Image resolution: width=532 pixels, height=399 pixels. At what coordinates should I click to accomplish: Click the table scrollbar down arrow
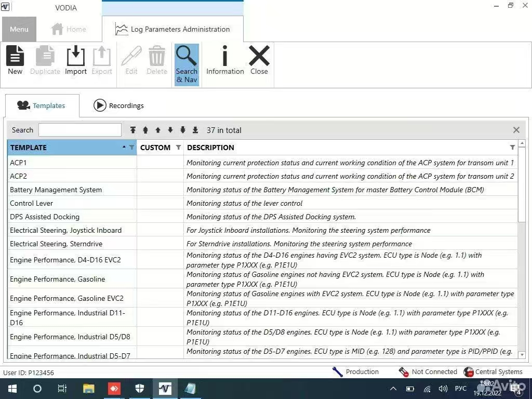[x=522, y=354]
